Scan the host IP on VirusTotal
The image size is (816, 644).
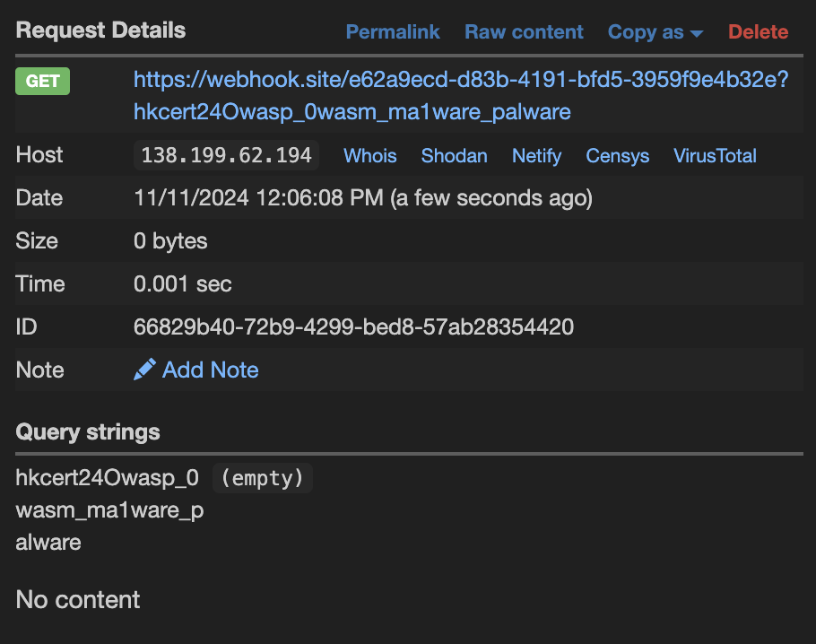(x=715, y=156)
